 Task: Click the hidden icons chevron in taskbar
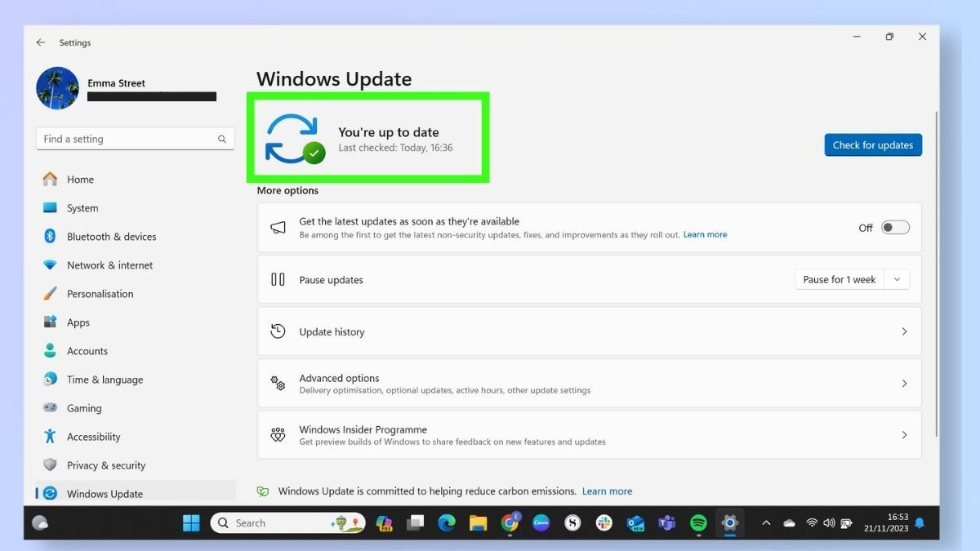pyautogui.click(x=765, y=522)
